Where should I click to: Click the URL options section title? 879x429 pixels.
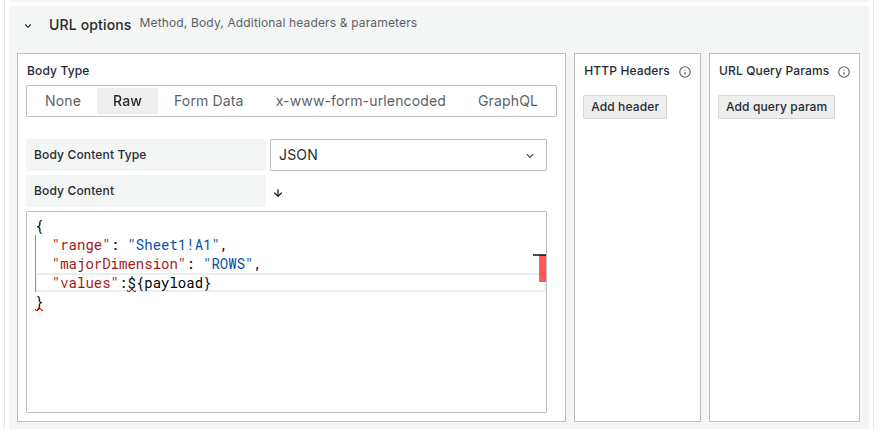click(90, 24)
